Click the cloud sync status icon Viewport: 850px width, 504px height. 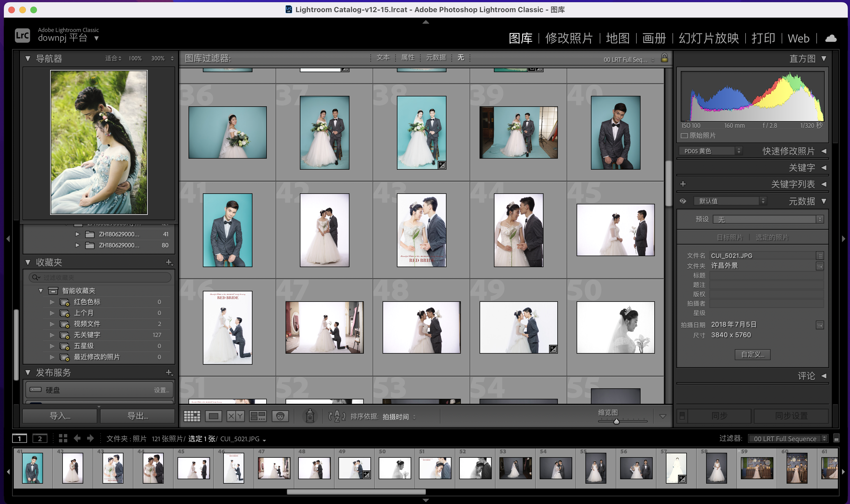(831, 38)
